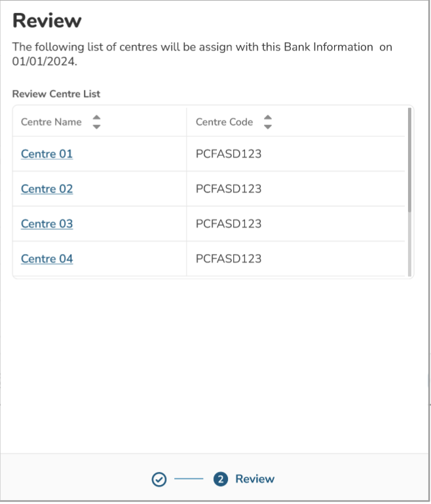This screenshot has height=504, width=431.
Task: Click the Centre Name column header label
Action: tap(51, 122)
